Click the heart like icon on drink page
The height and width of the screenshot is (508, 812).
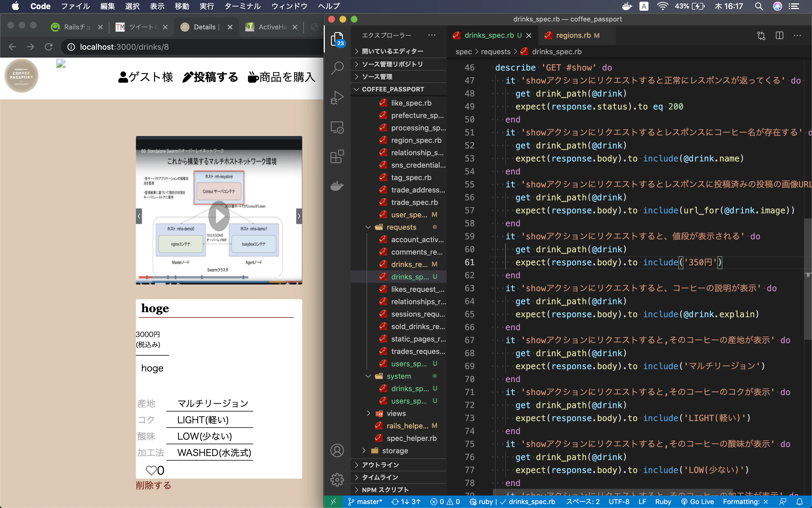151,470
